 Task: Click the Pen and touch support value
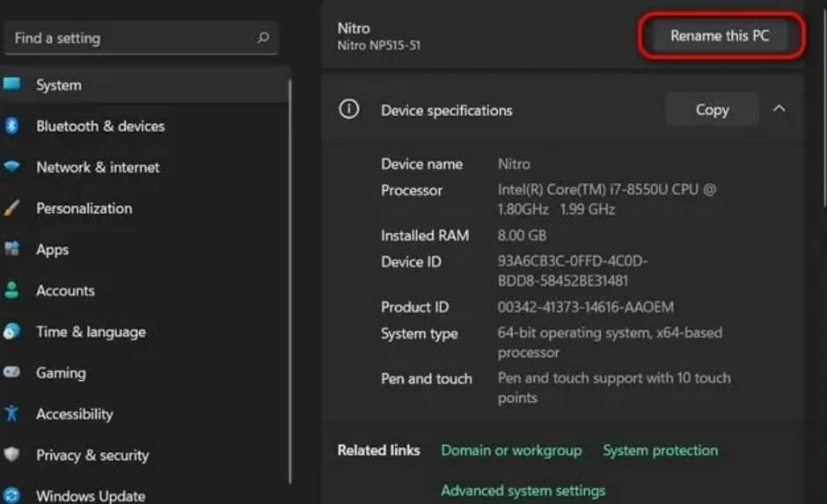point(614,388)
